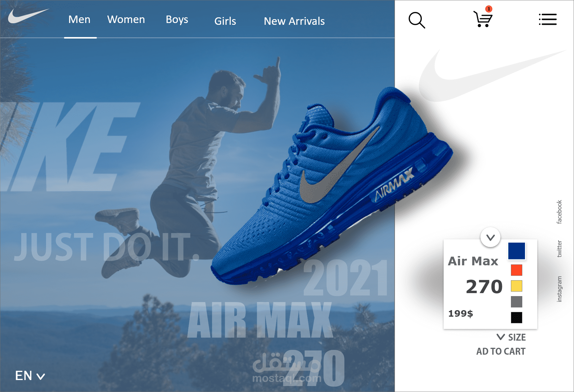Open the shopping cart icon

pos(483,19)
